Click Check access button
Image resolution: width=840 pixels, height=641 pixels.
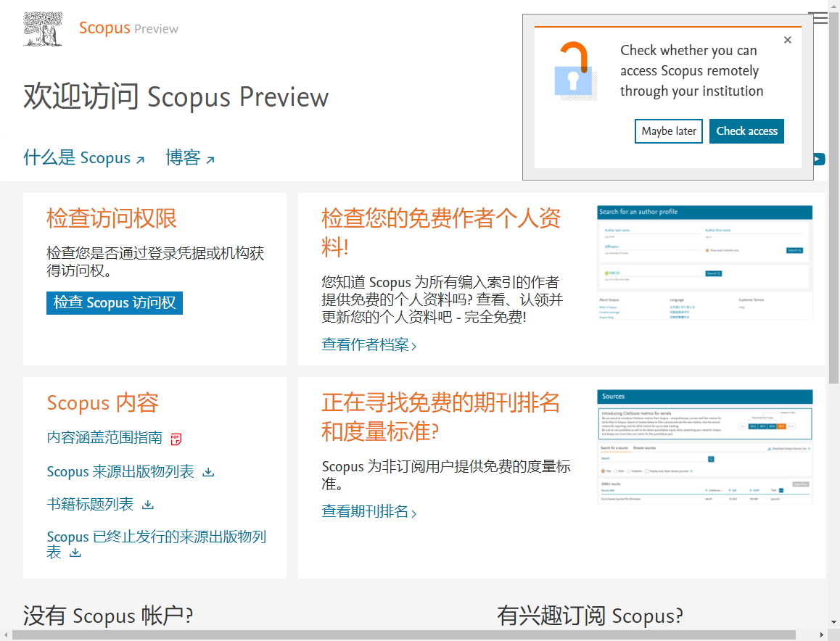[746, 131]
